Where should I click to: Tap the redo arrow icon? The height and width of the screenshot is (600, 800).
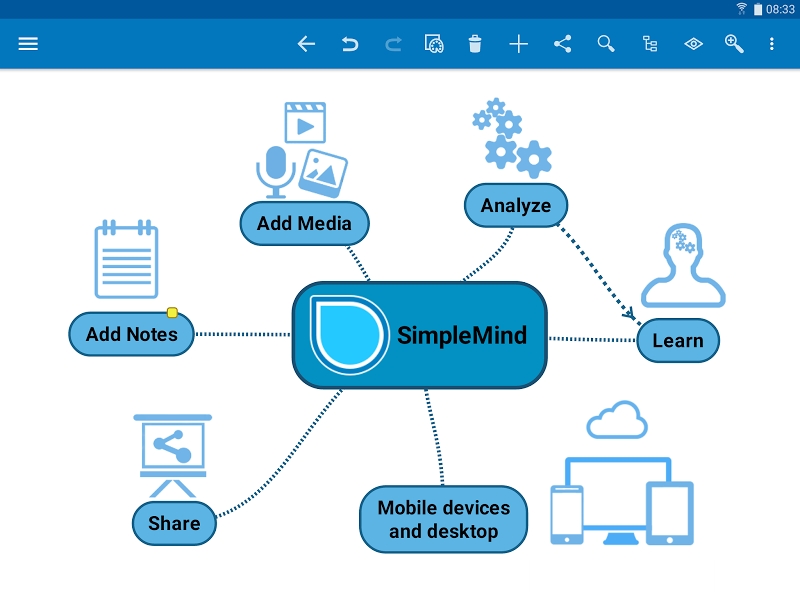click(392, 44)
